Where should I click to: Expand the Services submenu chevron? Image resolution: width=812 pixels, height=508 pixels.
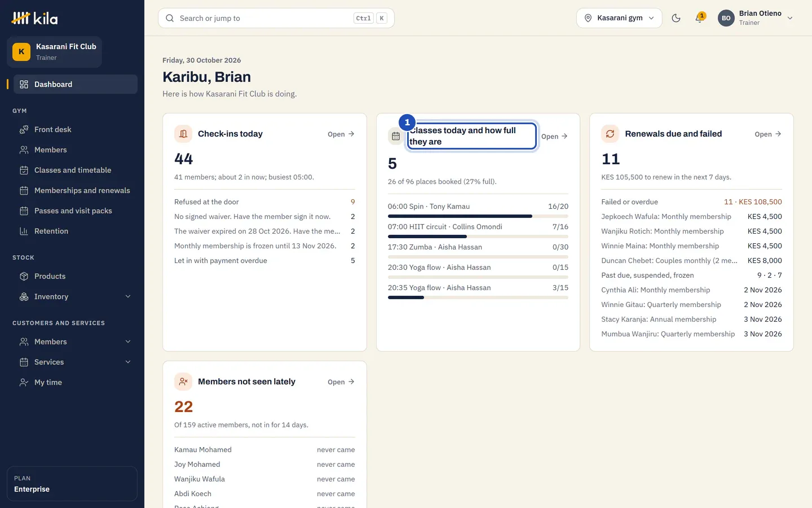pyautogui.click(x=128, y=362)
